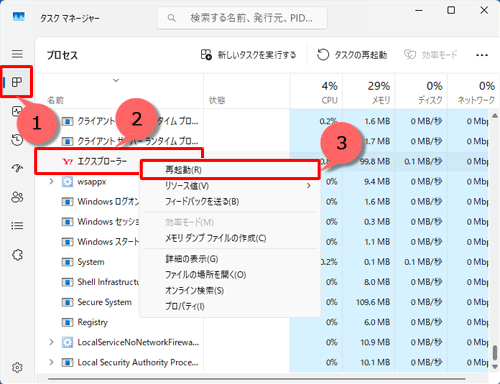Viewport: 500px width, 384px height.
Task: Expand the wsappx process group
Action: point(51,182)
